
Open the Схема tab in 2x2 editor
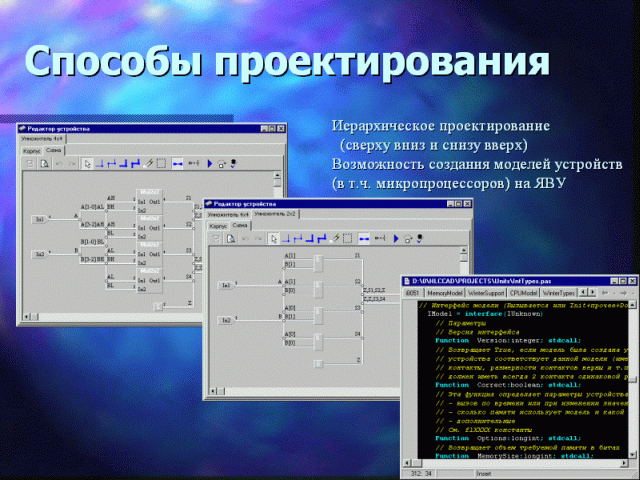coord(241,226)
